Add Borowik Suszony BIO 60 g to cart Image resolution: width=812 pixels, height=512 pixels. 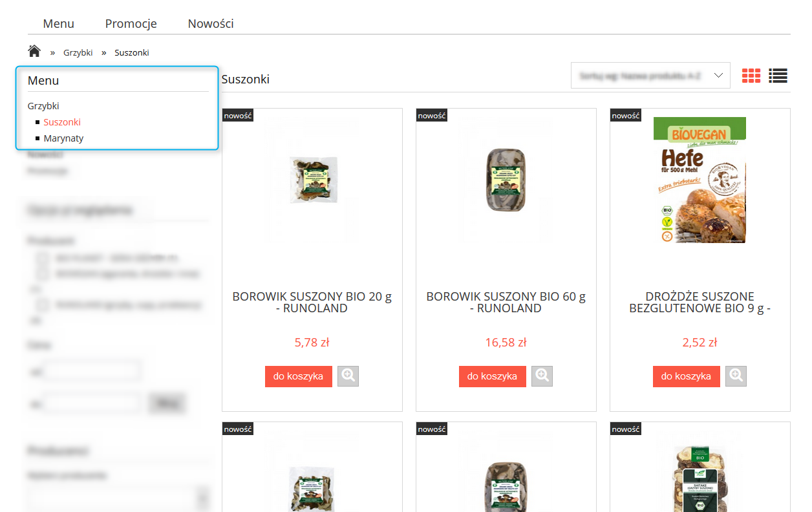(493, 376)
